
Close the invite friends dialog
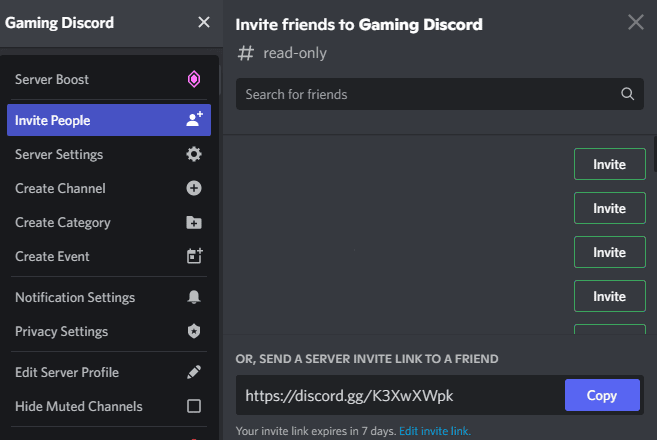(x=636, y=22)
